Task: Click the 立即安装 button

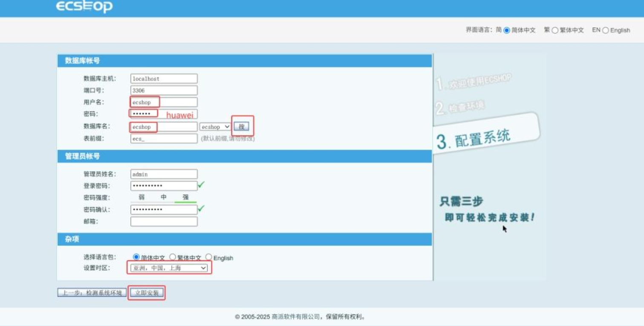Action: tap(147, 293)
